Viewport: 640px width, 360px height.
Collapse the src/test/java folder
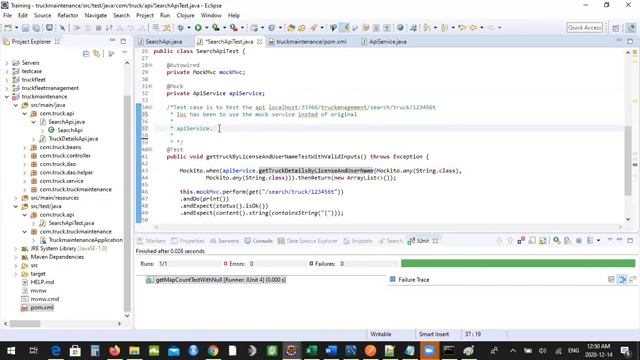(x=16, y=207)
